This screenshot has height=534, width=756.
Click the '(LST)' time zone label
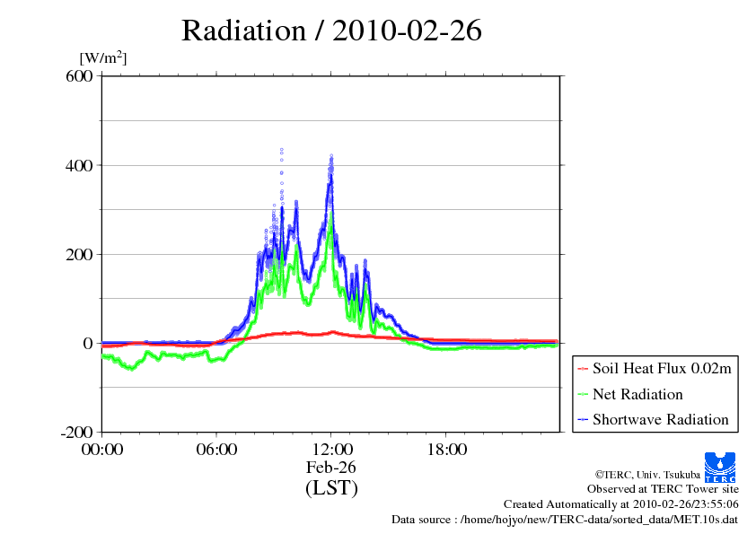coord(331,487)
